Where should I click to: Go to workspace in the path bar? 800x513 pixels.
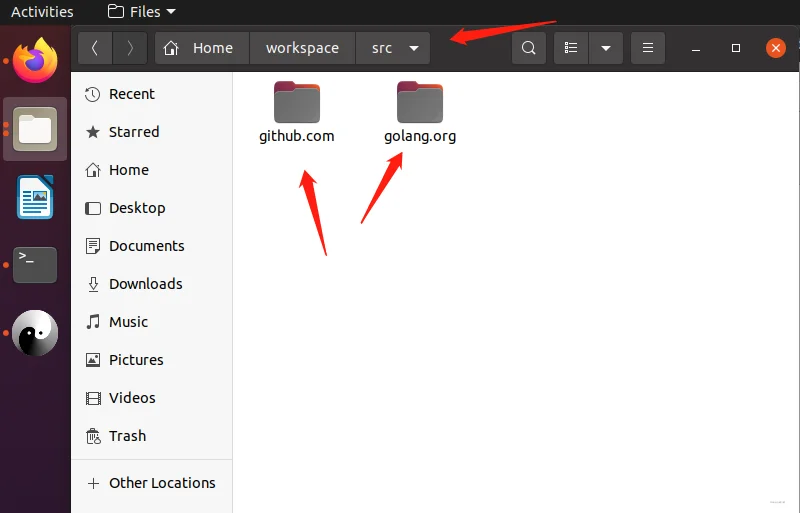[302, 48]
